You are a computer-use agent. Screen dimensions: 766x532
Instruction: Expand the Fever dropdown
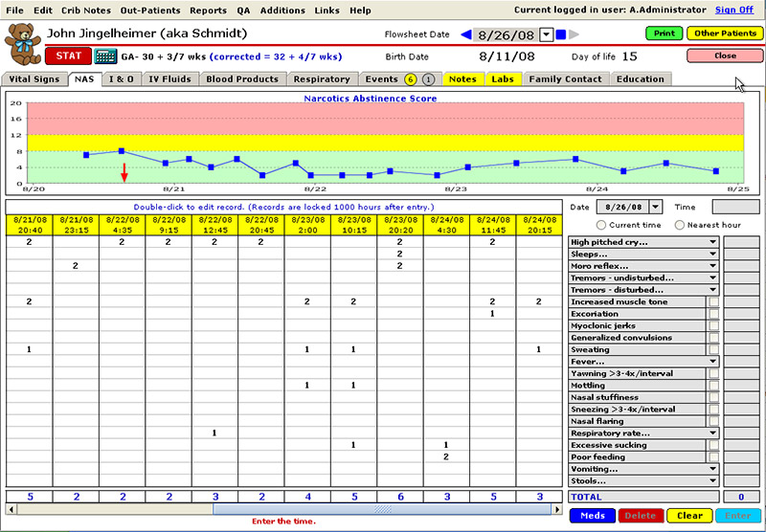712,362
